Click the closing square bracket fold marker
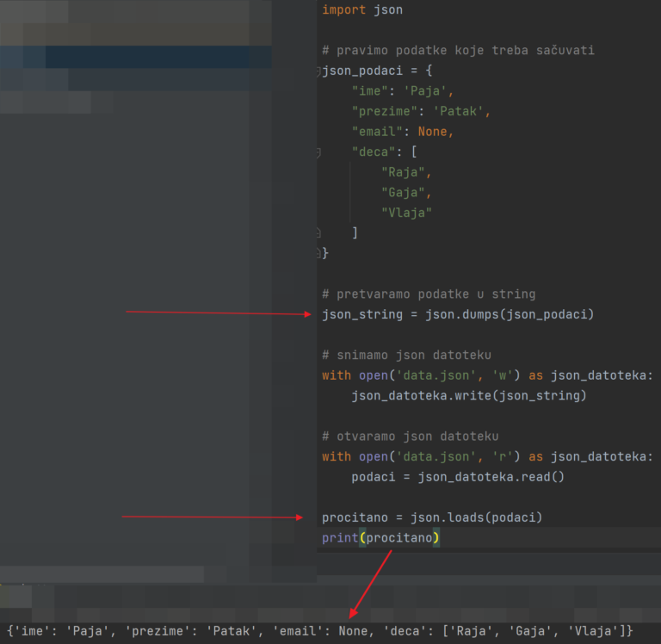Viewport: 661px width, 644px height. pos(318,233)
